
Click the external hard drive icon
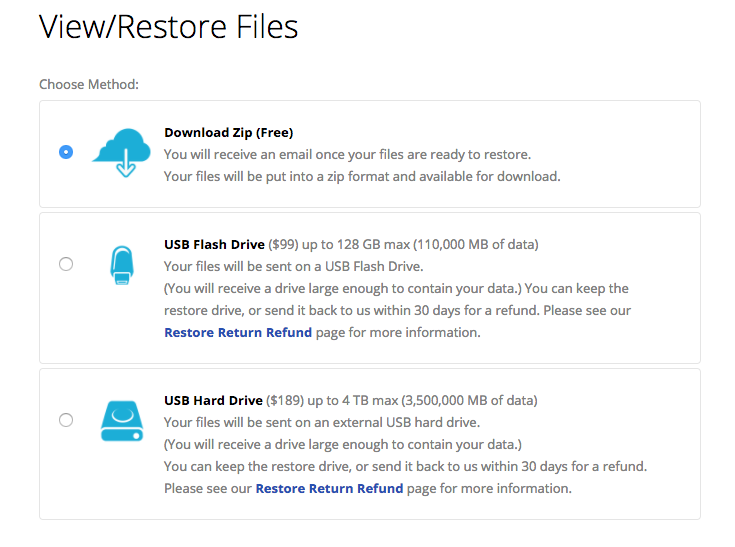[122, 421]
